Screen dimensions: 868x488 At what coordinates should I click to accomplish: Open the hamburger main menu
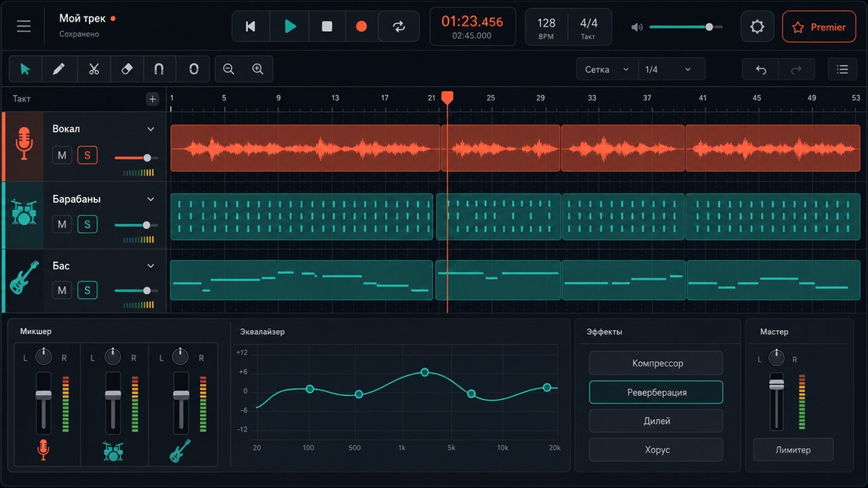[24, 26]
